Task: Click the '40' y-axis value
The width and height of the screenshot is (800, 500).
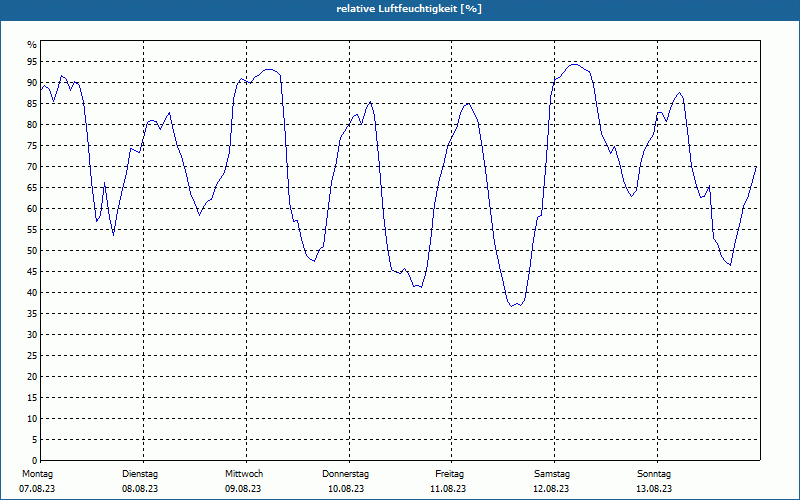Action: click(32, 292)
